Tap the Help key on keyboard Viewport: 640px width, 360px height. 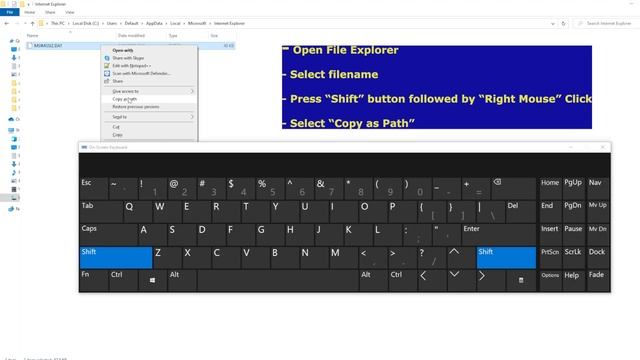click(x=573, y=280)
